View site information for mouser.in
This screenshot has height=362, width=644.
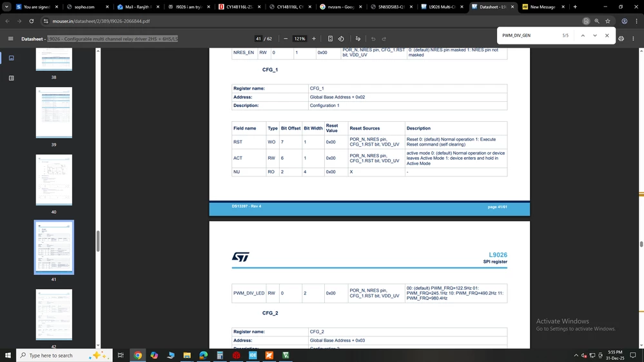tap(46, 21)
